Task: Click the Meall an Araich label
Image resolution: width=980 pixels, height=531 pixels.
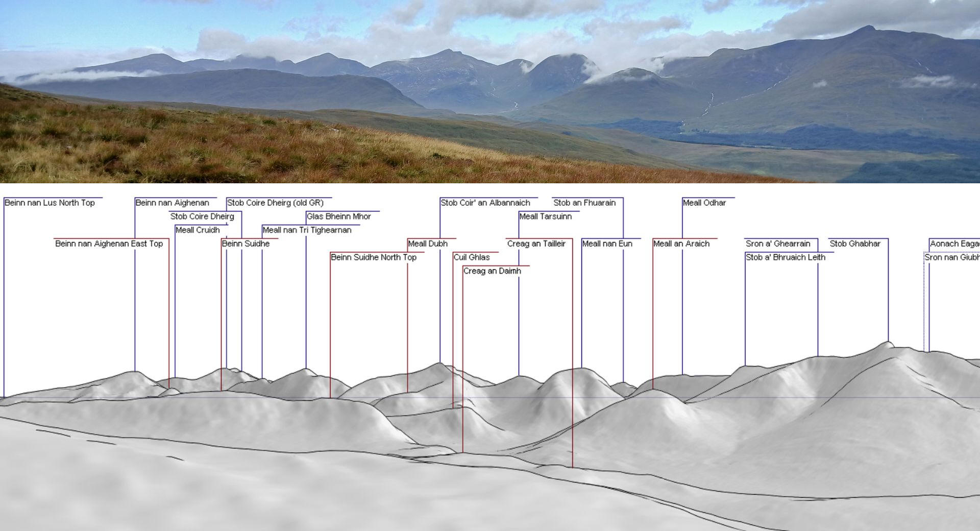Action: (x=681, y=244)
